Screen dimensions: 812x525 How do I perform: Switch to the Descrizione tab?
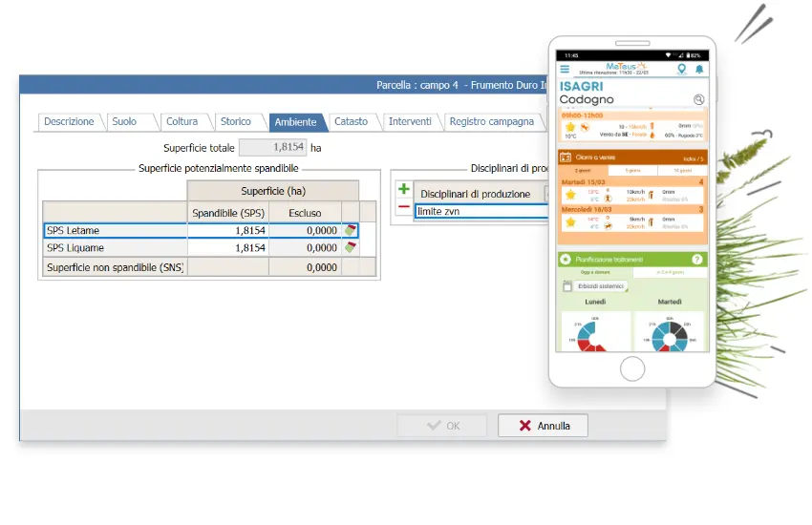69,121
